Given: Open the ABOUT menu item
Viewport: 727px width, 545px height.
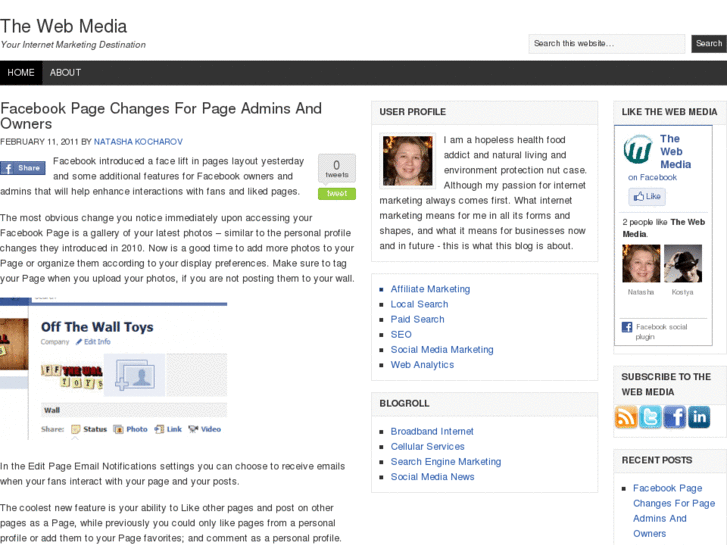Looking at the screenshot, I should tap(65, 73).
